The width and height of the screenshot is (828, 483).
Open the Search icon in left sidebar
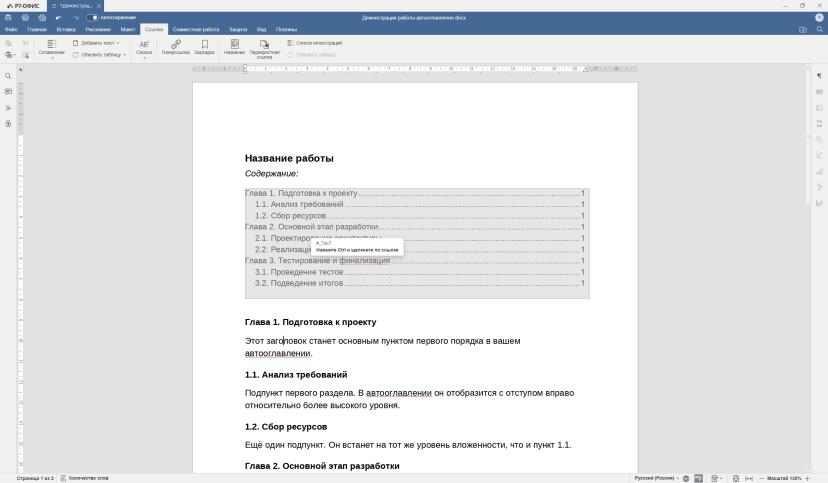8,76
